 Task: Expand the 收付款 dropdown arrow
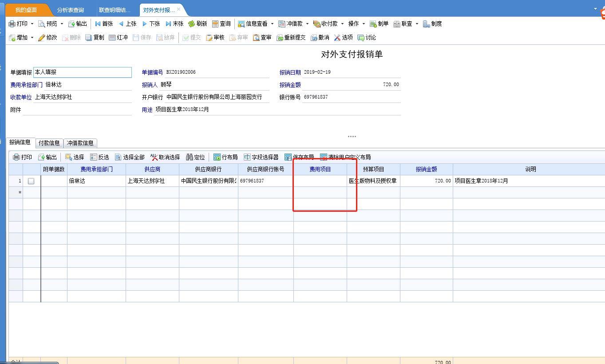(x=342, y=24)
